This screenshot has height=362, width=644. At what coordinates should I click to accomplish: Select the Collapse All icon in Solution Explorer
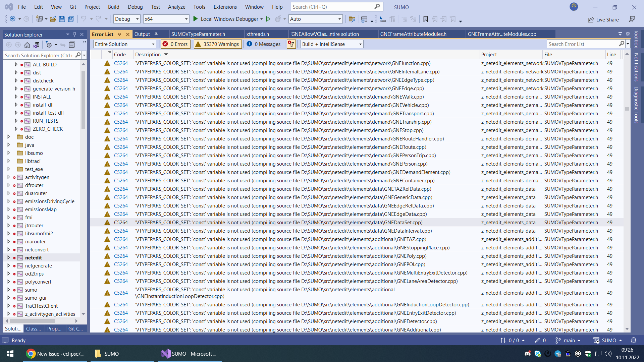coord(72,45)
